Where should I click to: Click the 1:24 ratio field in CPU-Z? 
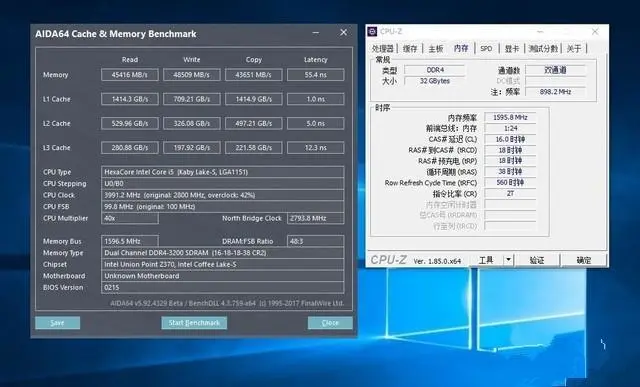point(510,128)
